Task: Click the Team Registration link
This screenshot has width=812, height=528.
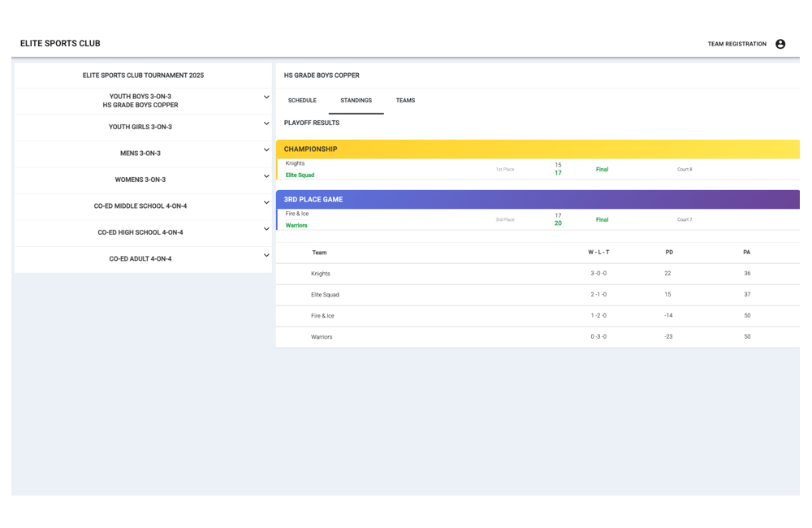Action: (736, 44)
